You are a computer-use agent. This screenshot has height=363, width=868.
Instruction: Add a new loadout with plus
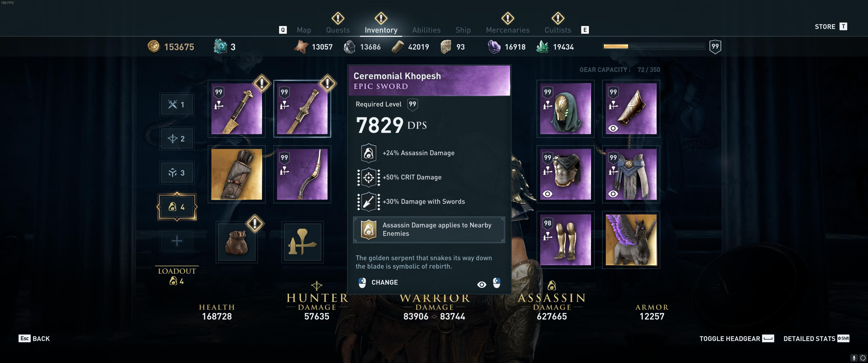coord(177,241)
